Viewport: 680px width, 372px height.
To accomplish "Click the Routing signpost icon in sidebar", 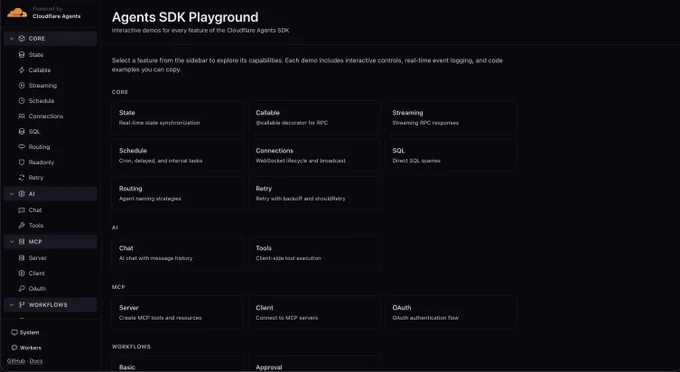I will click(x=22, y=147).
